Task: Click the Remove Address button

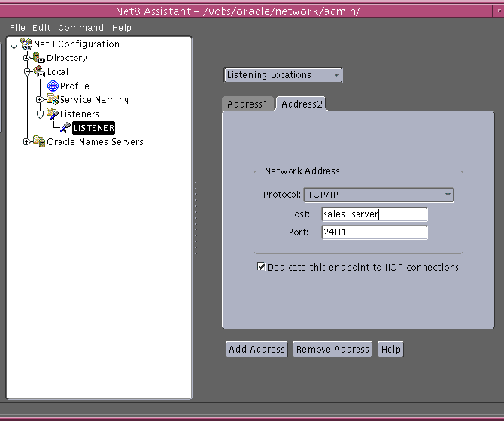Action: [332, 349]
